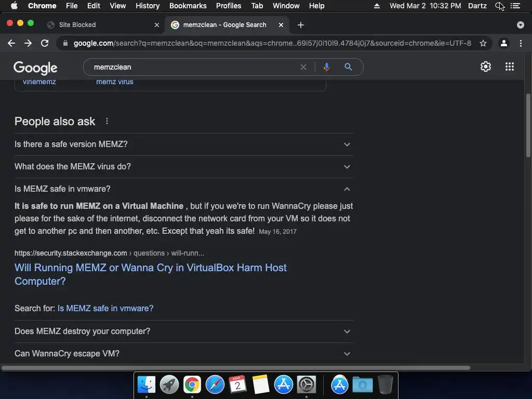Close the memzclean Google Search tab
Screen dimensions: 532x399
point(281,25)
